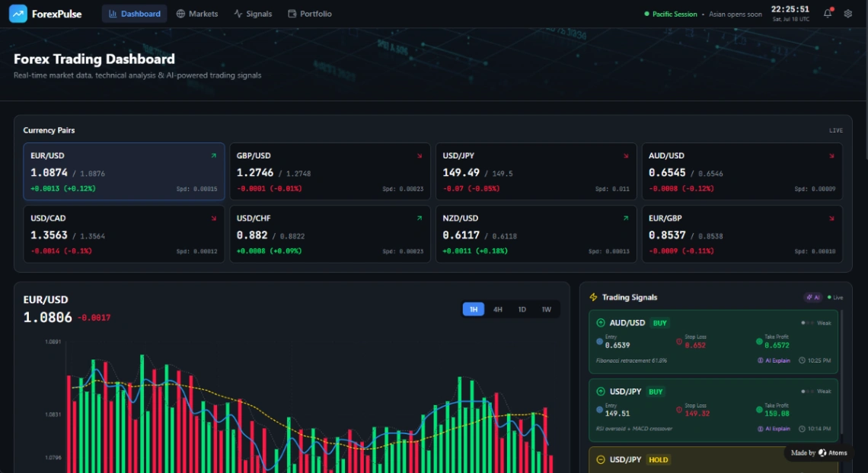Select the 1H chart timeframe
This screenshot has height=473, width=868.
(474, 309)
